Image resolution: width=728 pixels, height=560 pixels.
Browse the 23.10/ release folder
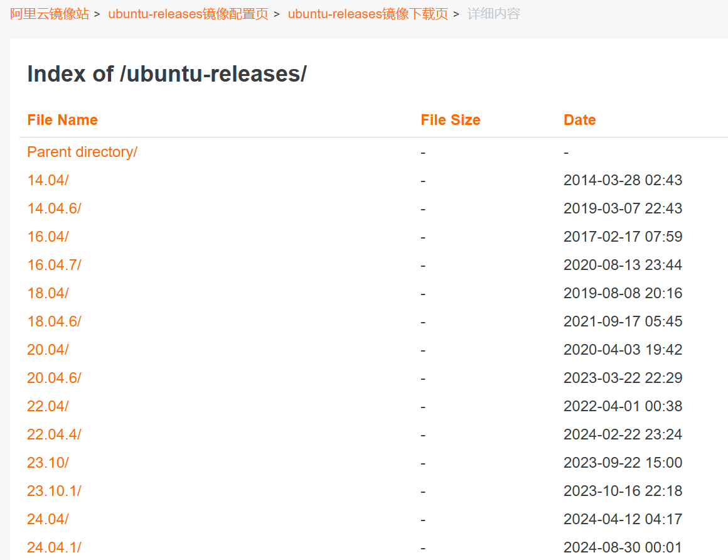(x=48, y=463)
